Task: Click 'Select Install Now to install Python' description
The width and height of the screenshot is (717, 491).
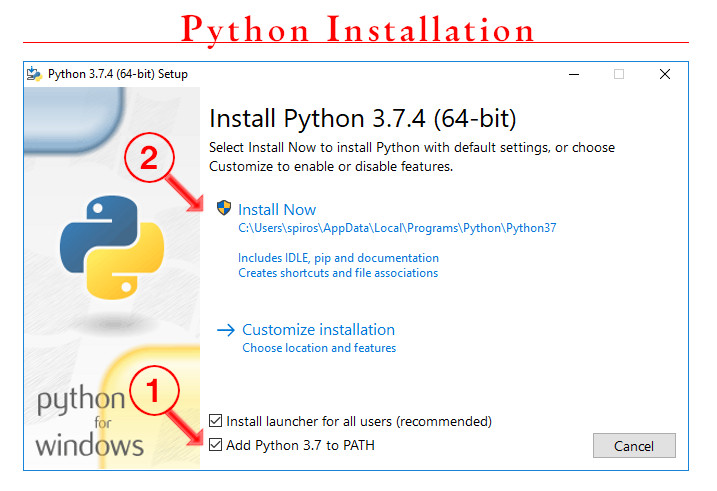Action: click(412, 157)
